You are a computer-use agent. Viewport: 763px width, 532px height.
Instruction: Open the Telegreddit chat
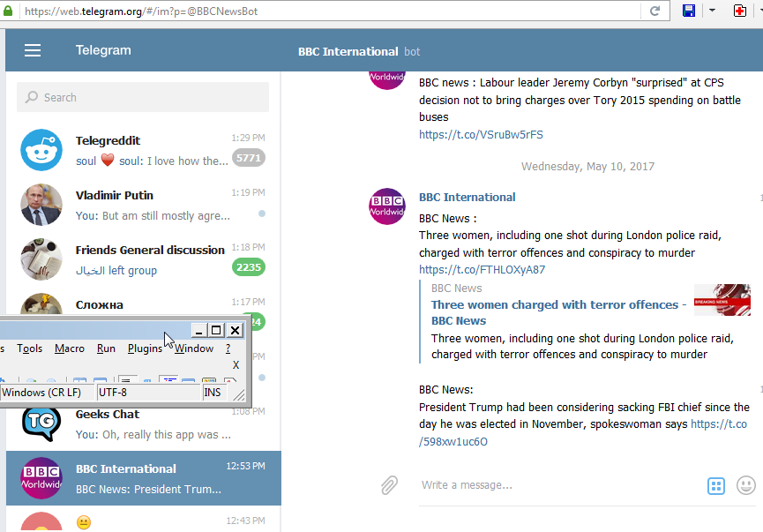(143, 150)
